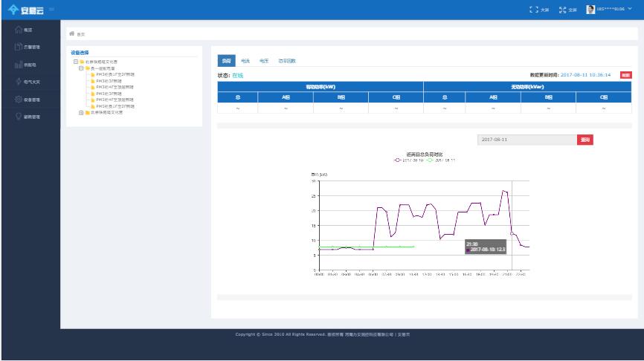Click the full screen icon in header

pos(561,10)
